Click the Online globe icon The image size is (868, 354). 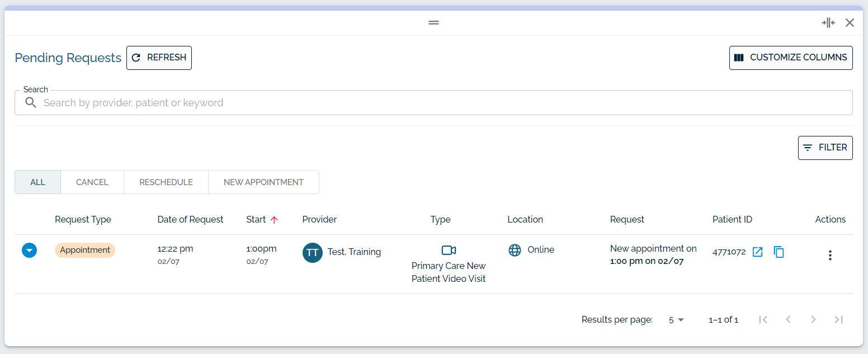click(515, 250)
